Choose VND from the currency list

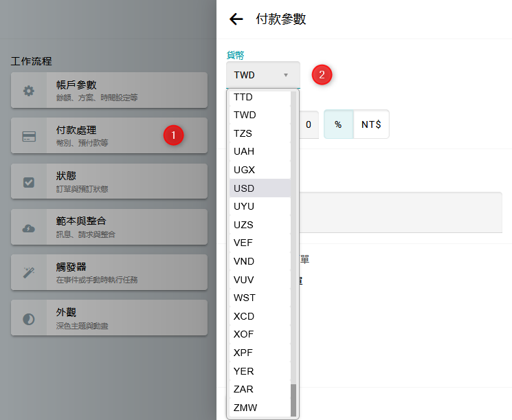click(x=244, y=261)
